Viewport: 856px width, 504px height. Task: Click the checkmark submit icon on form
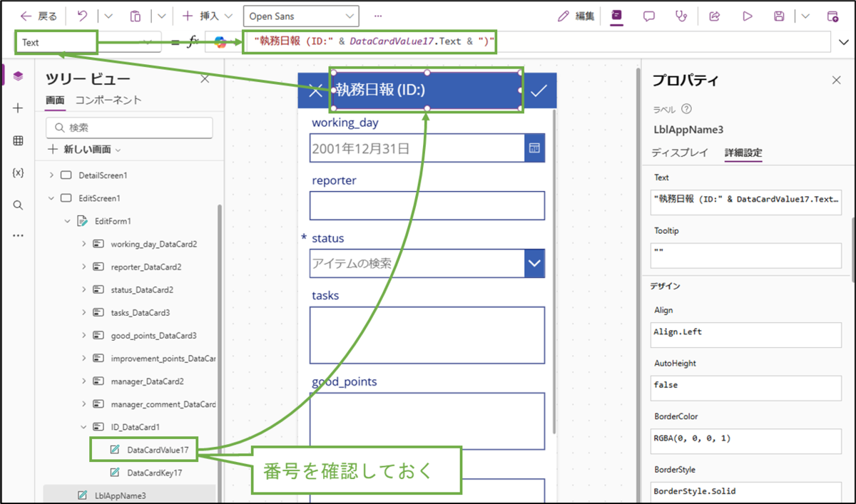(x=539, y=91)
